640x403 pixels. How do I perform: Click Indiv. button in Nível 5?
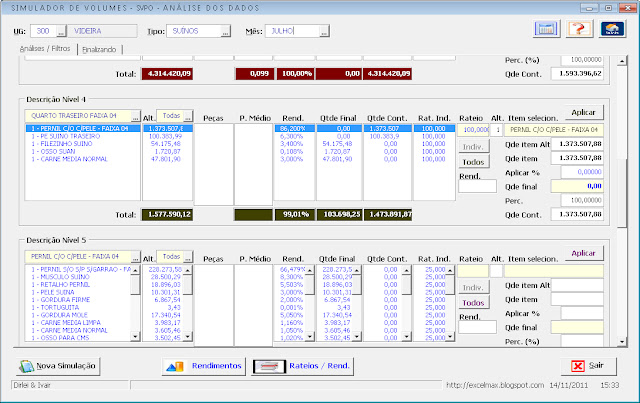pyautogui.click(x=473, y=287)
